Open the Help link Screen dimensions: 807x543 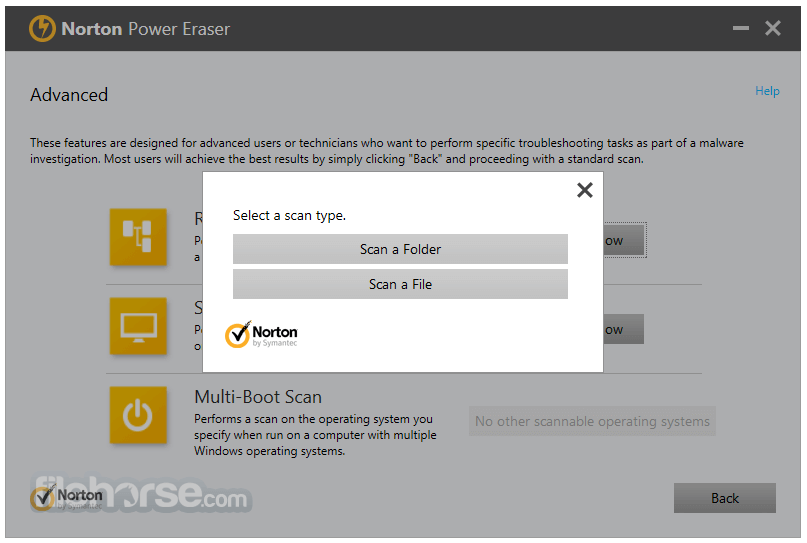tap(767, 91)
